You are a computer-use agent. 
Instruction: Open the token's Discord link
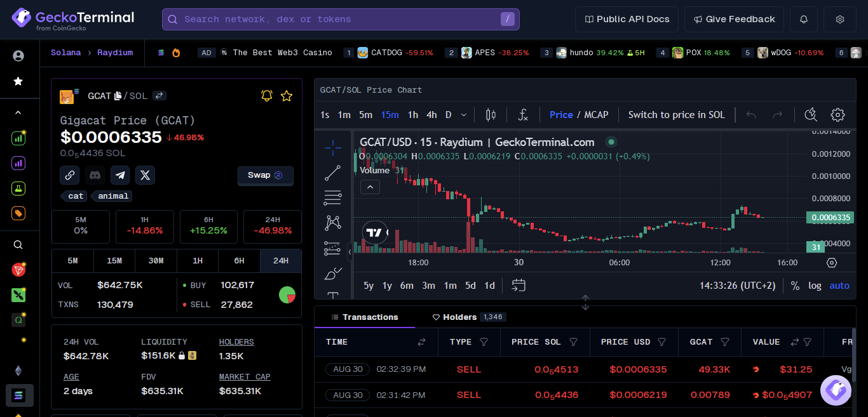tap(95, 175)
